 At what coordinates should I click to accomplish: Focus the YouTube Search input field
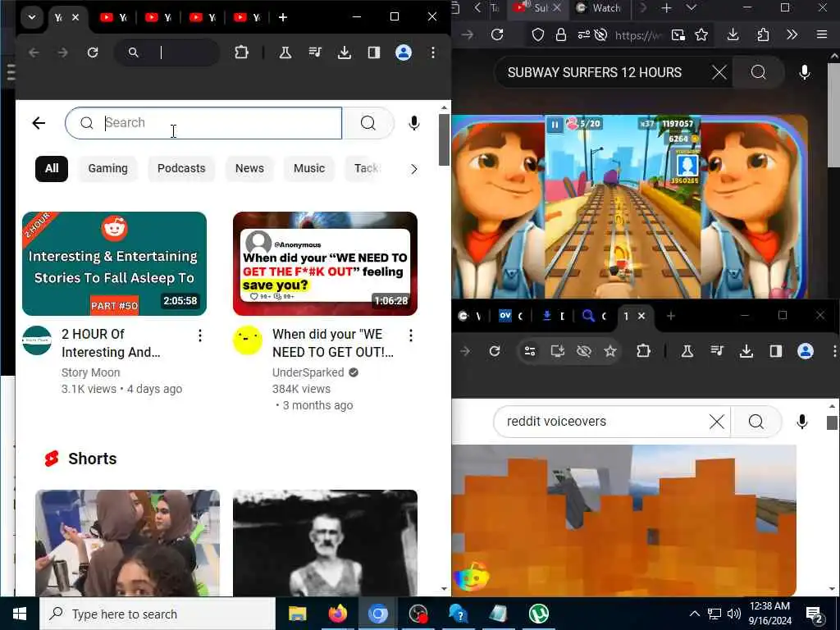tap(203, 123)
